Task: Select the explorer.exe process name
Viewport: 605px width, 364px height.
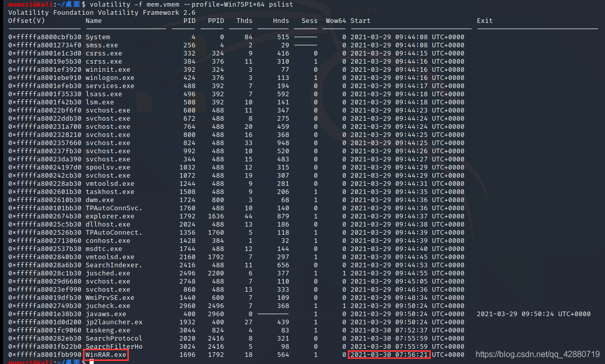Action: pos(110,216)
